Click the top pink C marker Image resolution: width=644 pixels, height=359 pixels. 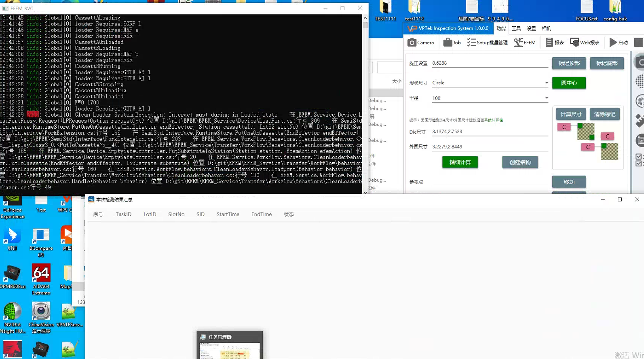point(564,127)
